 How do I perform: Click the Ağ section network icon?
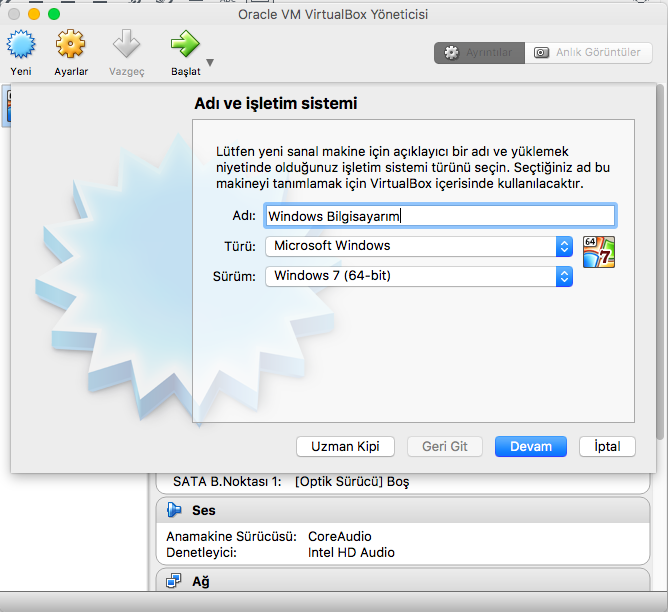173,580
